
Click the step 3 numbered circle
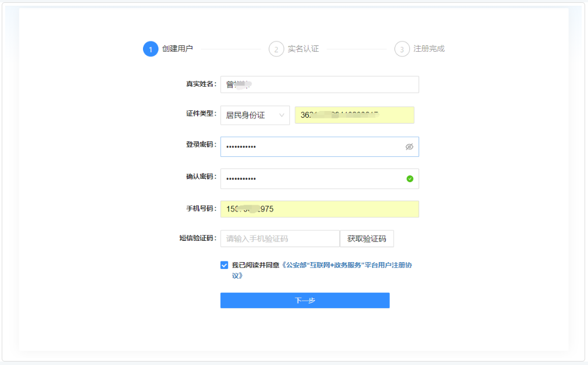[x=402, y=49]
